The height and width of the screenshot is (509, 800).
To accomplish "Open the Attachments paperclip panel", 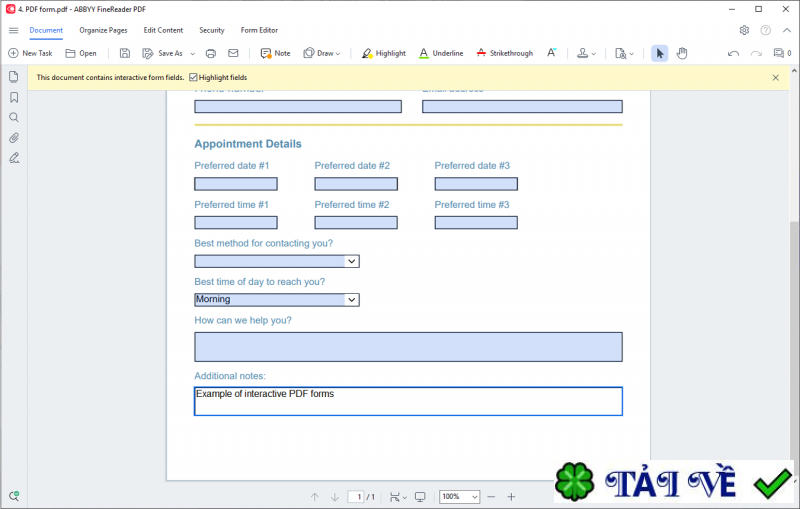I will (x=14, y=138).
